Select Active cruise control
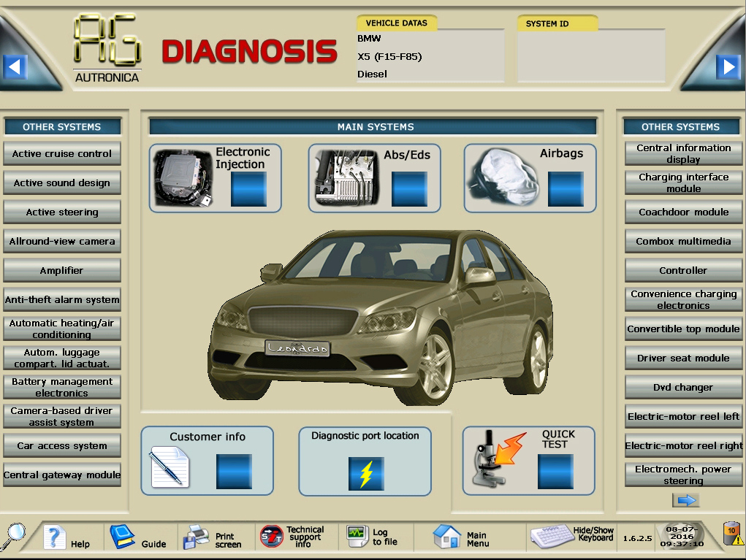This screenshot has height=560, width=746. pyautogui.click(x=62, y=154)
